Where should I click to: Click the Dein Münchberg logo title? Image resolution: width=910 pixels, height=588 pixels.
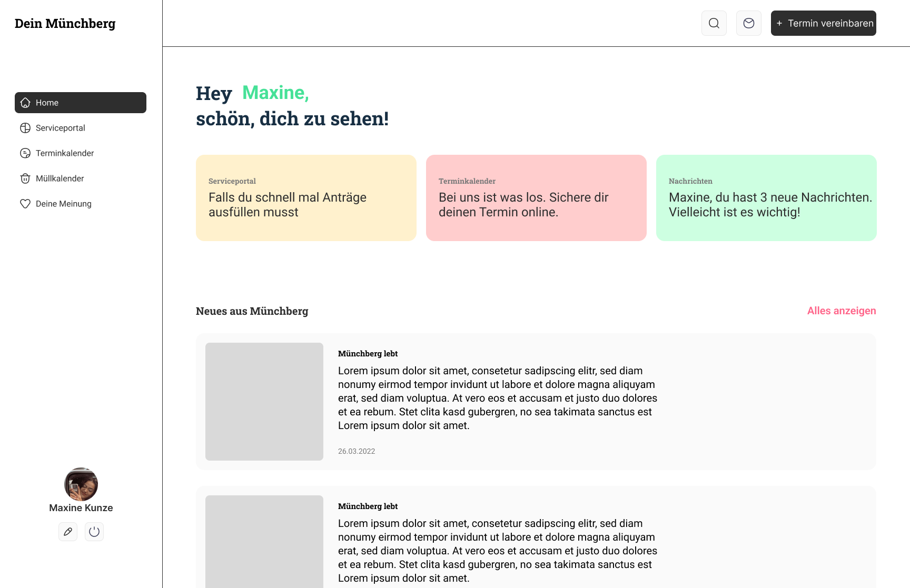[65, 24]
